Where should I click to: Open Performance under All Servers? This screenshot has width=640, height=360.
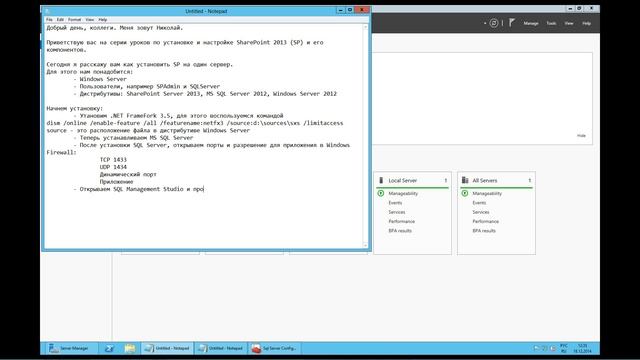click(486, 221)
